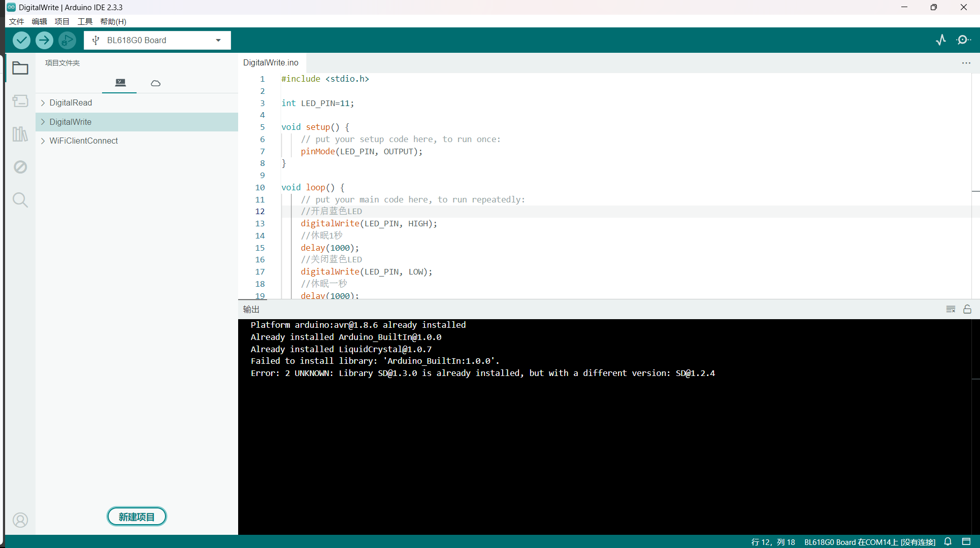Toggle bottom panel from status bar

[966, 541]
